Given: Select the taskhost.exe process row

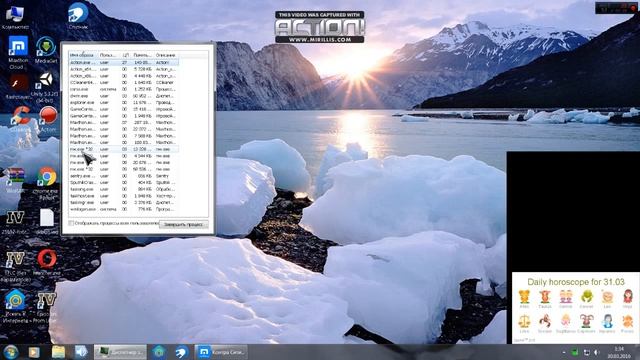Looking at the screenshot, I should (123, 196).
